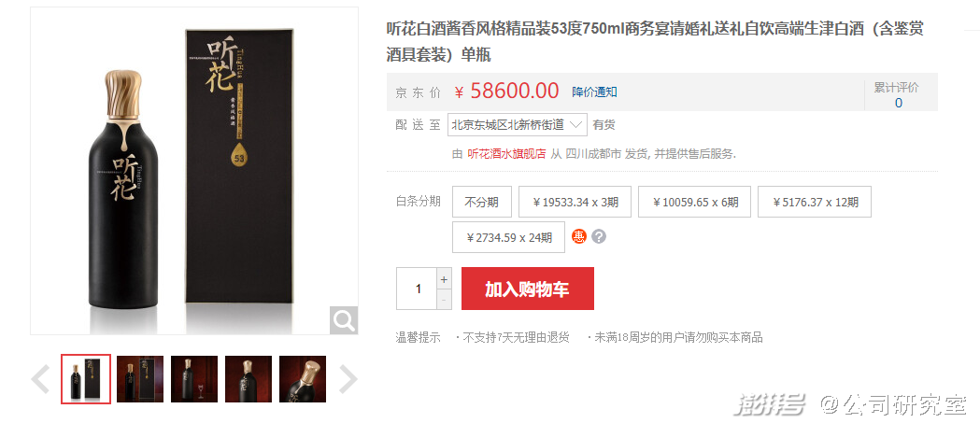This screenshot has width=980, height=423.
Task: Open the 北京东城区北新桥街道 delivery dropdown
Action: (x=518, y=124)
